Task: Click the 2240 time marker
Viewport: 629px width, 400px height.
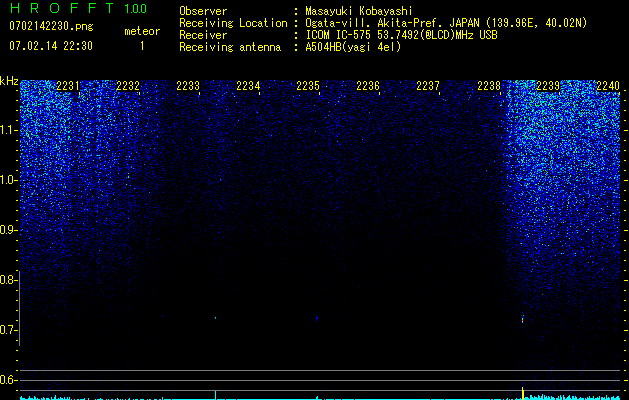Action: click(608, 86)
